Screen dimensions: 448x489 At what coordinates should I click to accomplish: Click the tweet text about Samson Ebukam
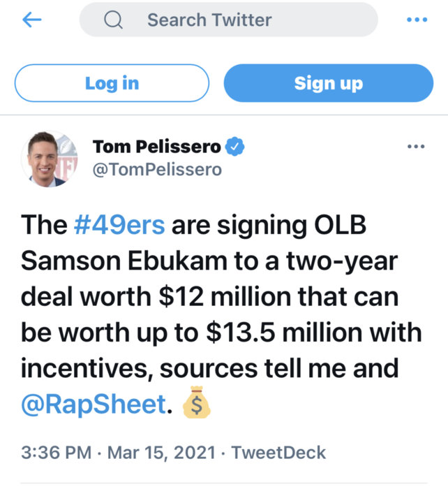pyautogui.click(x=221, y=315)
